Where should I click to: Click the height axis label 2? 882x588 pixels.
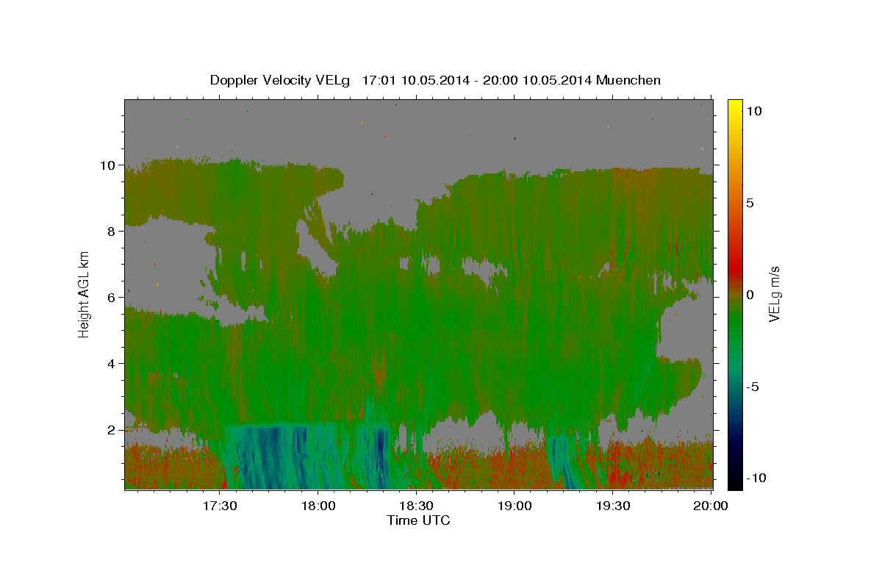(111, 429)
